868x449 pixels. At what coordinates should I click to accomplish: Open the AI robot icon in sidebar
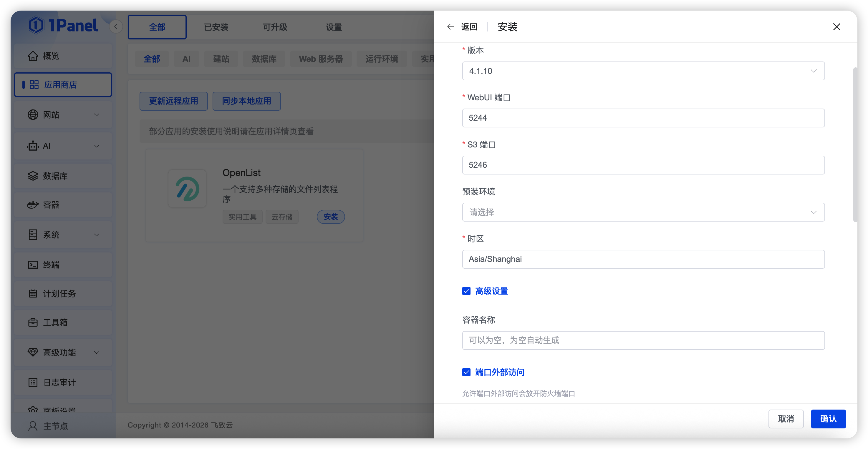(32, 146)
